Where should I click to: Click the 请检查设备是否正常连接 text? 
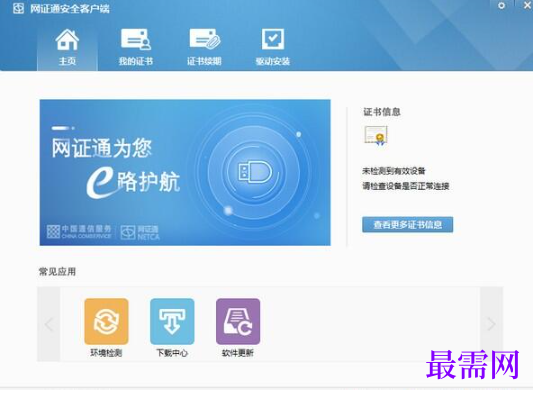click(406, 186)
